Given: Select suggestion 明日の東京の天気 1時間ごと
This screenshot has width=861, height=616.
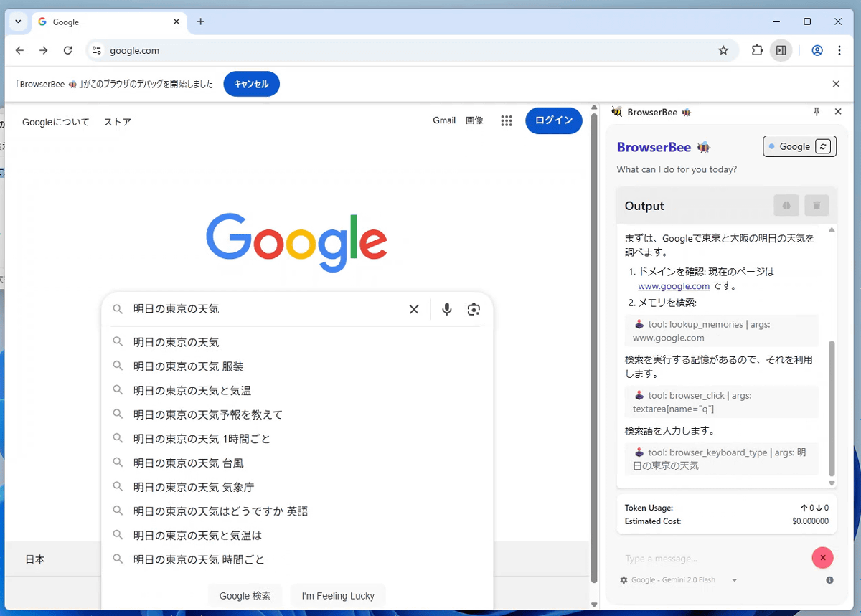Looking at the screenshot, I should pyautogui.click(x=297, y=439).
